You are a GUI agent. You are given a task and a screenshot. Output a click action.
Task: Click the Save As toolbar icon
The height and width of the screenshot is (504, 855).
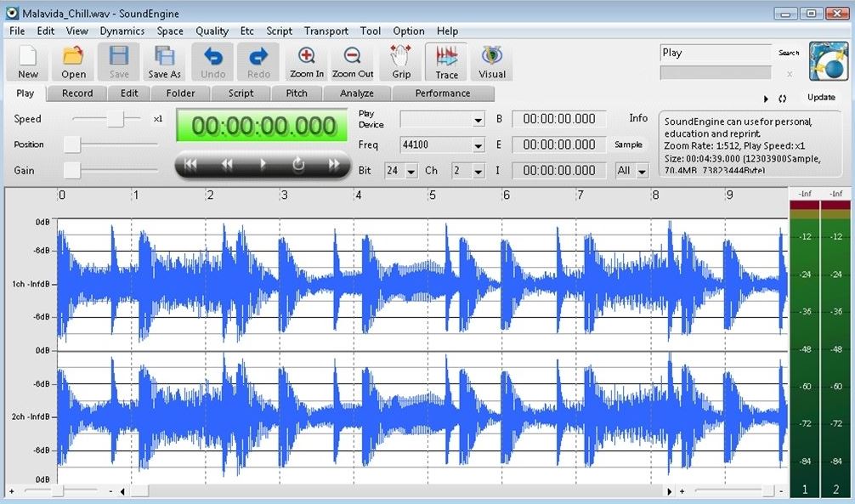(164, 62)
